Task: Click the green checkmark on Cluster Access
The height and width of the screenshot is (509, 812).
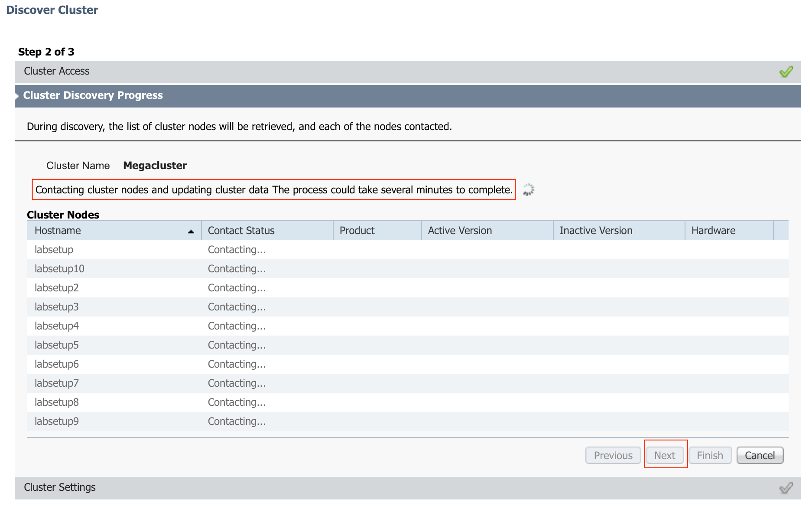Action: (x=786, y=72)
